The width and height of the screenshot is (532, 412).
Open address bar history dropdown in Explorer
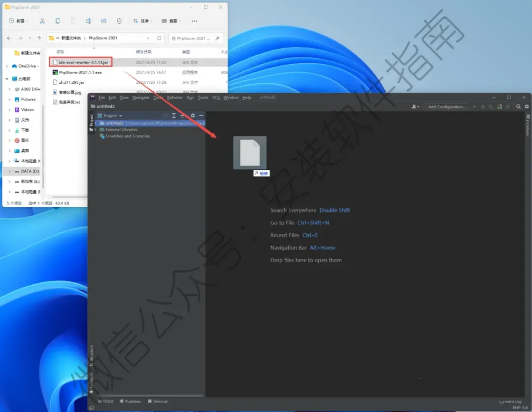pyautogui.click(x=148, y=38)
